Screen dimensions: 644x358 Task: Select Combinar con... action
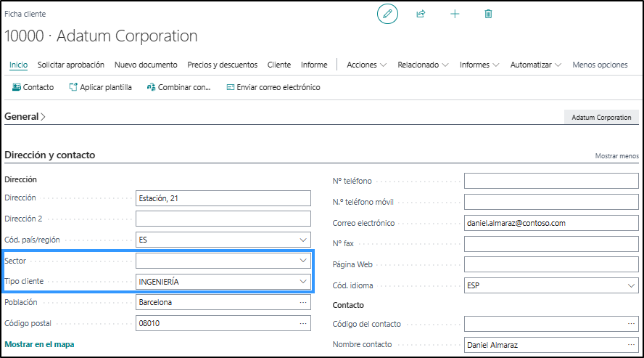pyautogui.click(x=178, y=87)
